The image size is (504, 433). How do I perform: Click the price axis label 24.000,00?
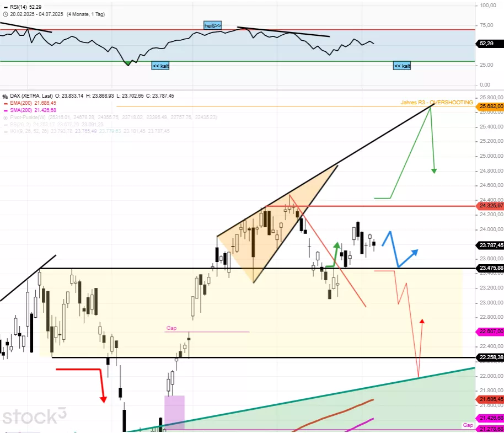pos(491,229)
